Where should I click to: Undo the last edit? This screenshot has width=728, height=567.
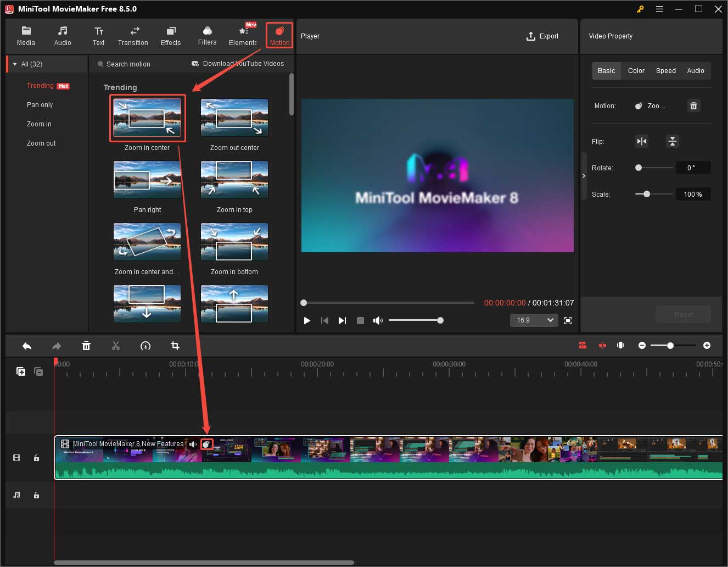tap(27, 346)
